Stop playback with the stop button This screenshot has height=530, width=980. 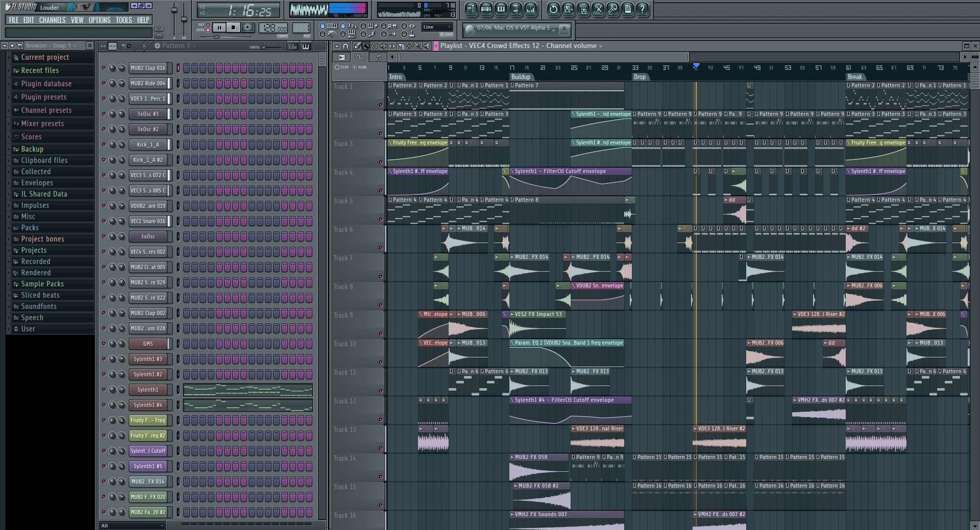(233, 28)
